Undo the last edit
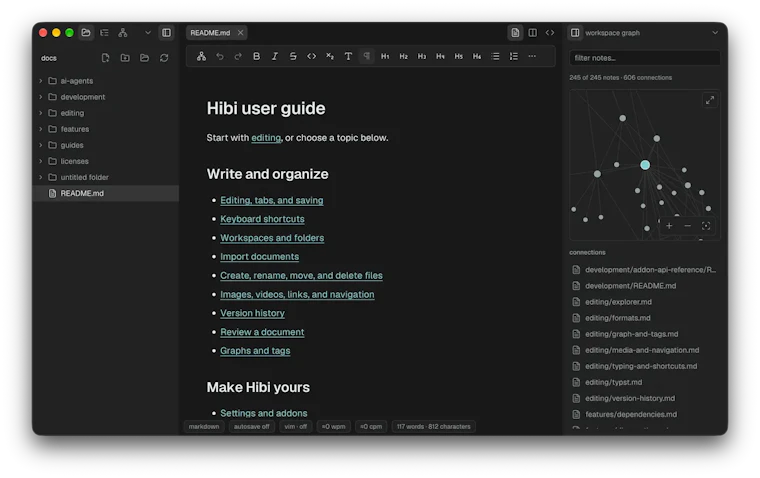 coord(220,56)
